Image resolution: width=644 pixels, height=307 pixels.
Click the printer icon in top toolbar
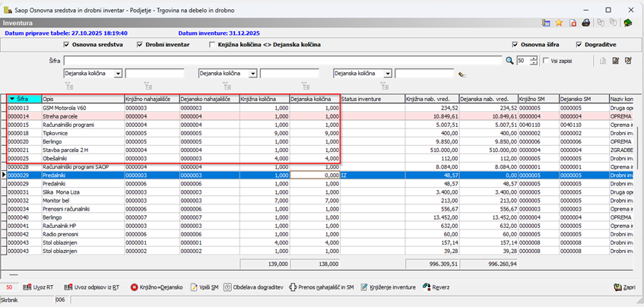tap(586, 23)
